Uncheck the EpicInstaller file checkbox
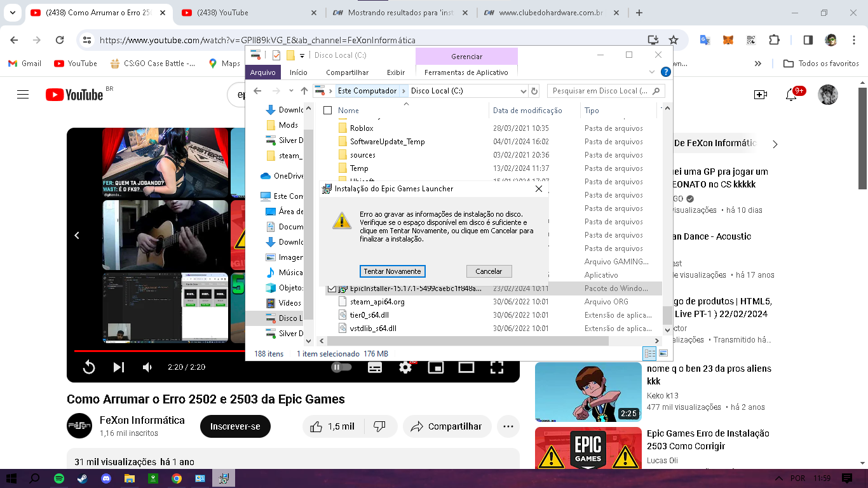 (x=332, y=288)
